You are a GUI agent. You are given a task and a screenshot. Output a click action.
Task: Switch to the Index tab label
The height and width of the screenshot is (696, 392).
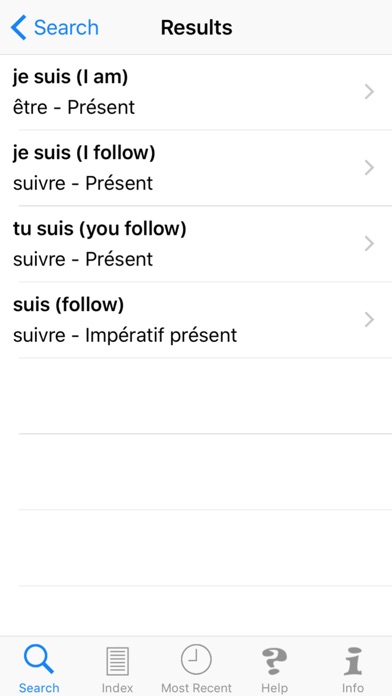(117, 688)
